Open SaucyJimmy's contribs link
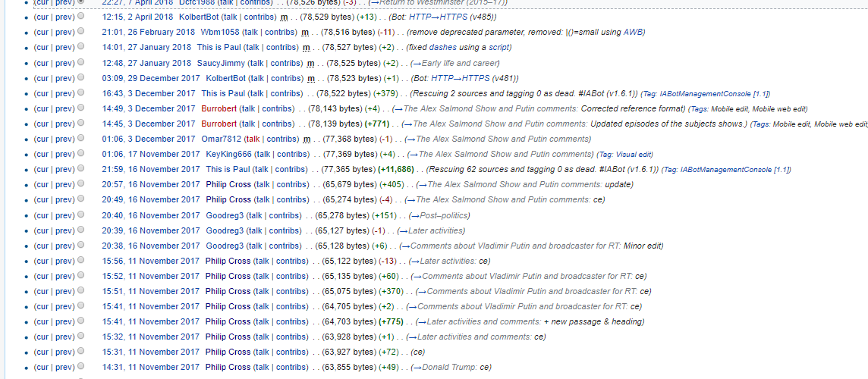 coord(285,63)
